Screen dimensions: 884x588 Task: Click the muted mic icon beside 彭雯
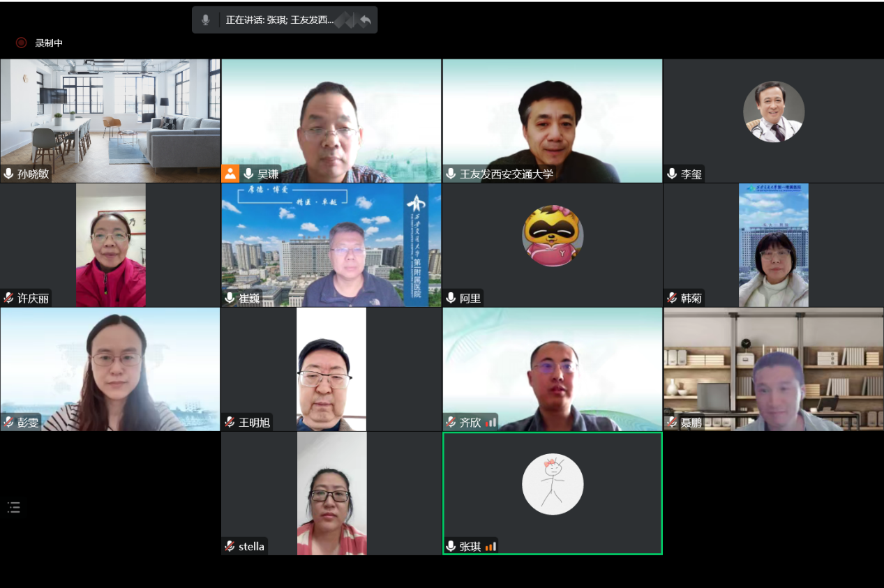(9, 422)
